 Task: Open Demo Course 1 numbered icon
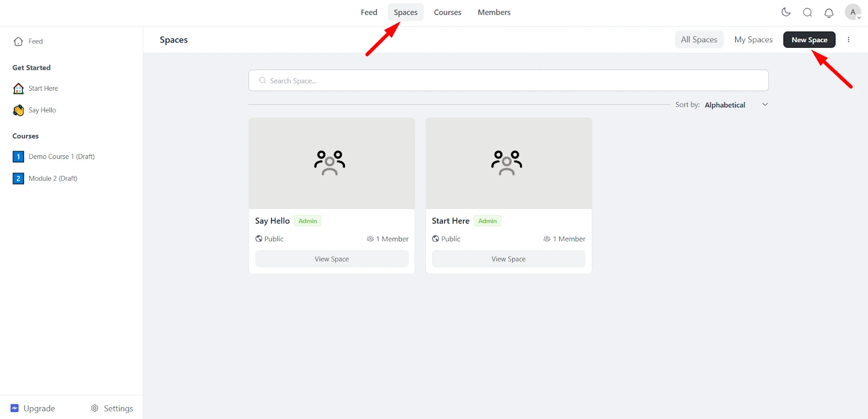coord(18,157)
